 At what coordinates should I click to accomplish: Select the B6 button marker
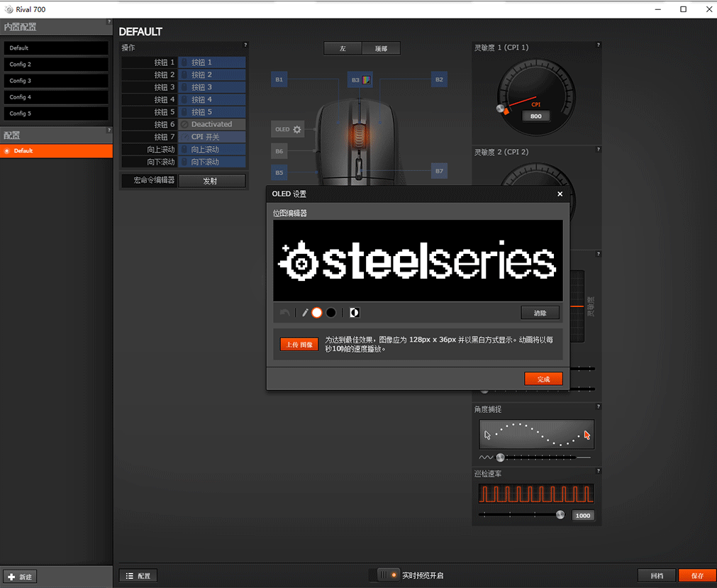point(279,151)
